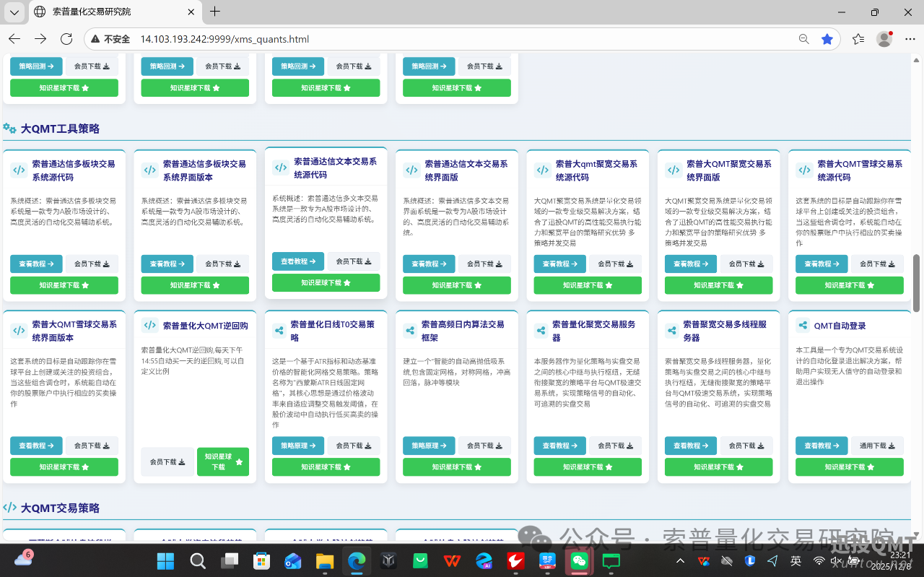This screenshot has height=577, width=924.
Task: Open the tab search dropdown at top left
Action: click(x=14, y=12)
